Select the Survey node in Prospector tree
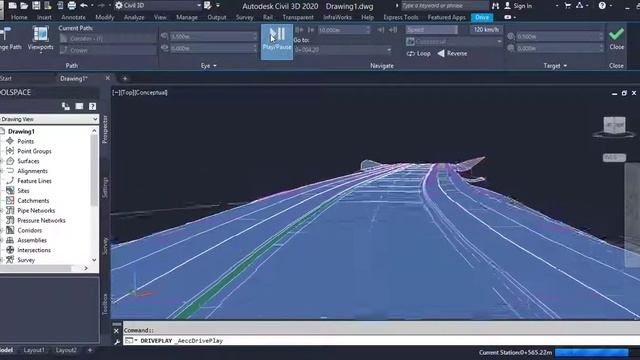 (26, 260)
